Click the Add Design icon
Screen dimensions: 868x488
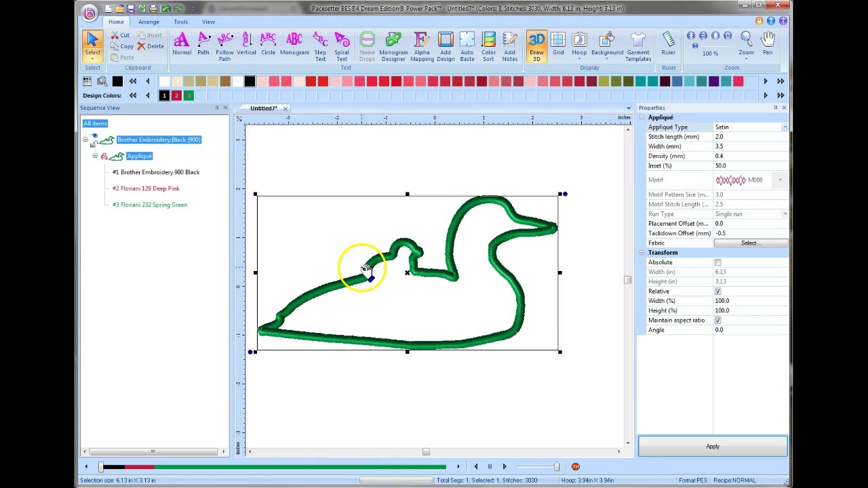(x=446, y=46)
